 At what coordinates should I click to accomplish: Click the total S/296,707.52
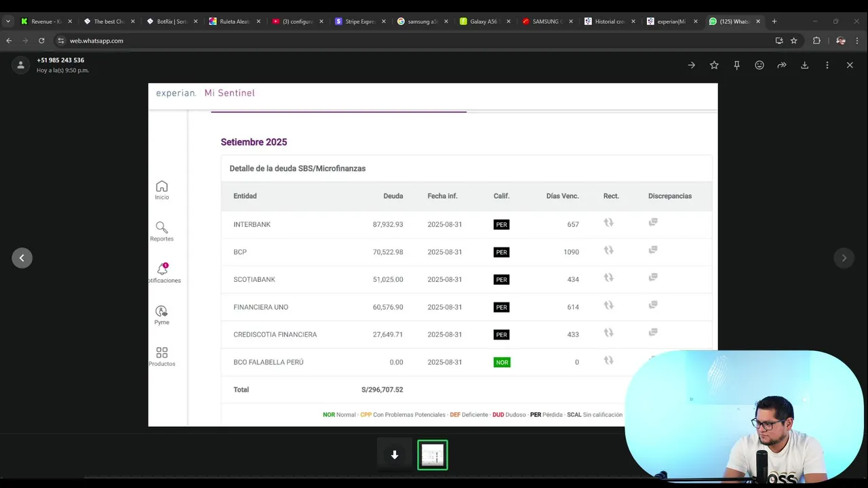382,390
